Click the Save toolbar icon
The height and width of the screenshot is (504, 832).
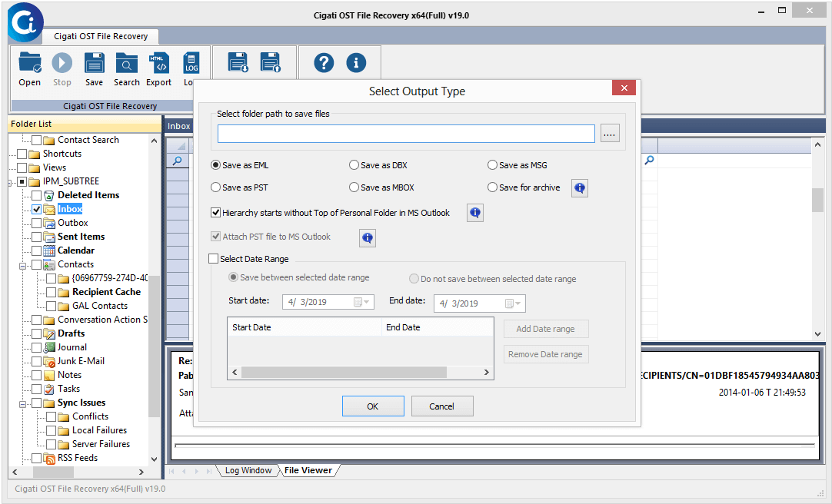coord(94,63)
